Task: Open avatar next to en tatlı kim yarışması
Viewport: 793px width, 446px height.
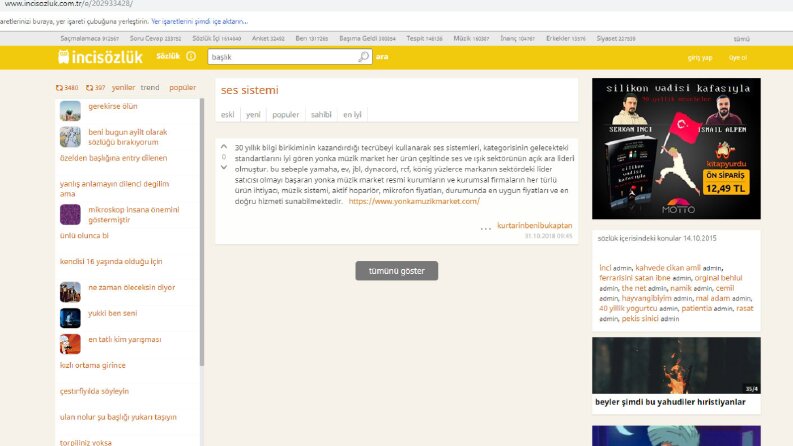Action: 70,344
